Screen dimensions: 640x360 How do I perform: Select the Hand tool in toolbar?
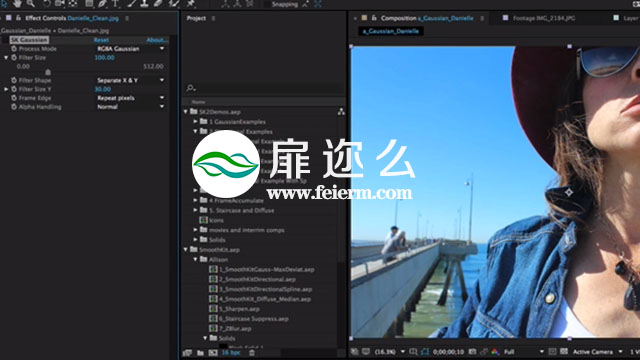(17, 4)
